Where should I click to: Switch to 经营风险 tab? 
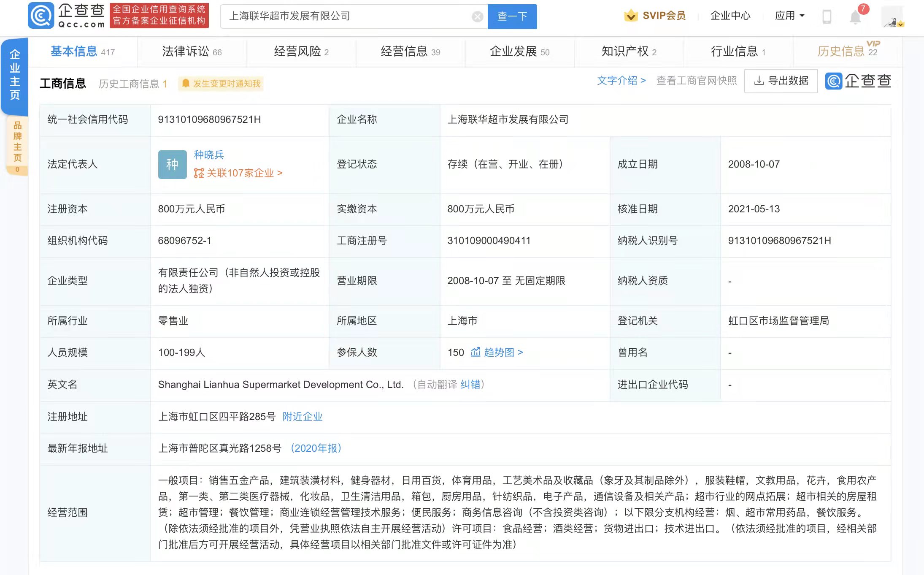[x=301, y=52]
